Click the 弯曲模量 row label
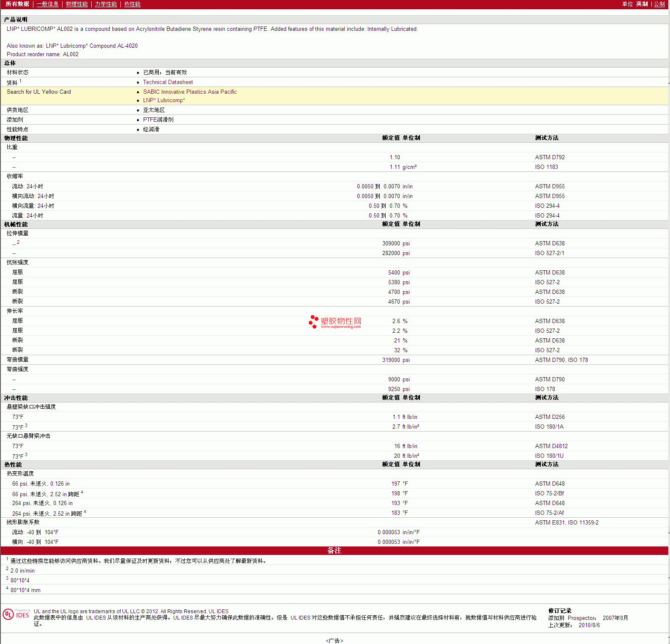 tap(17, 360)
